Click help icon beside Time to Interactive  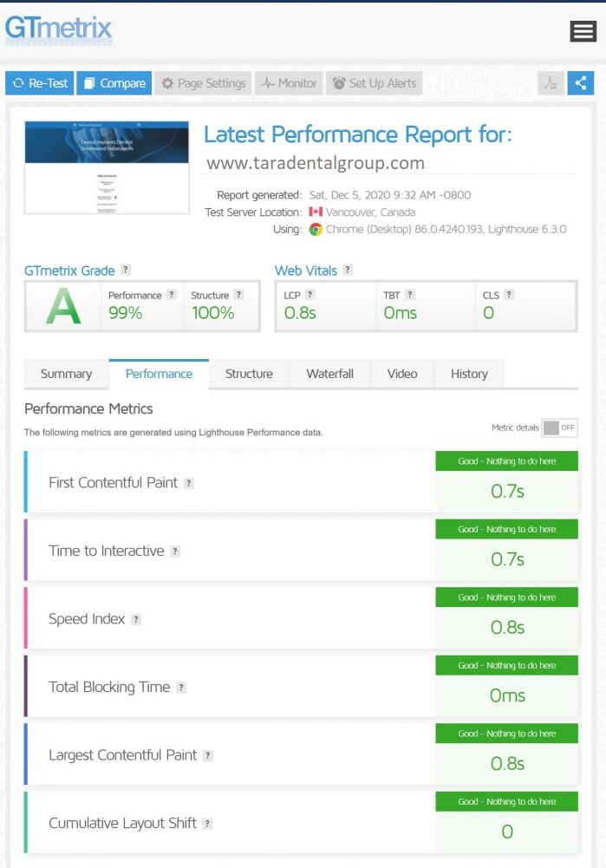(x=175, y=551)
